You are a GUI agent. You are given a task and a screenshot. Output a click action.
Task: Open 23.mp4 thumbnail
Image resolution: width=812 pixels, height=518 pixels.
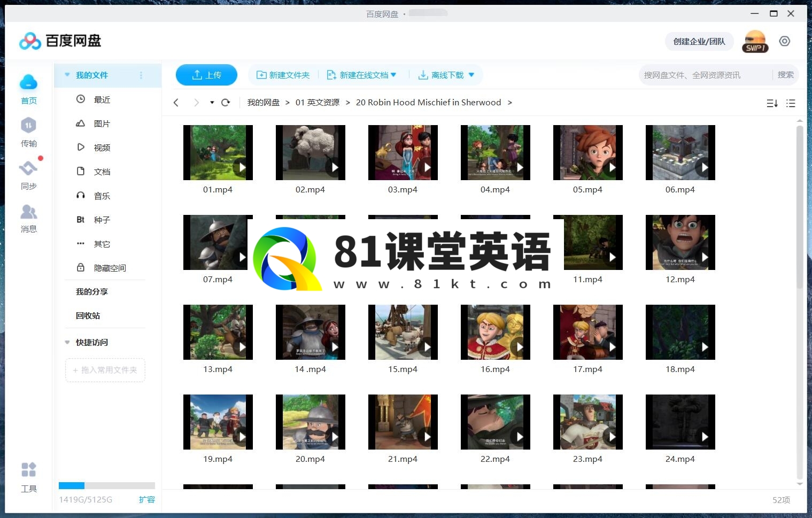click(x=588, y=422)
